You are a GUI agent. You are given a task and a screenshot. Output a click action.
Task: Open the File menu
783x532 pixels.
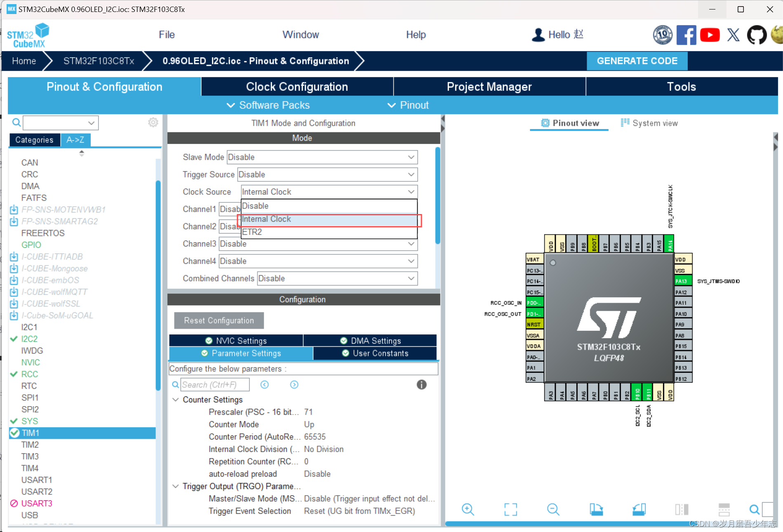click(x=167, y=35)
